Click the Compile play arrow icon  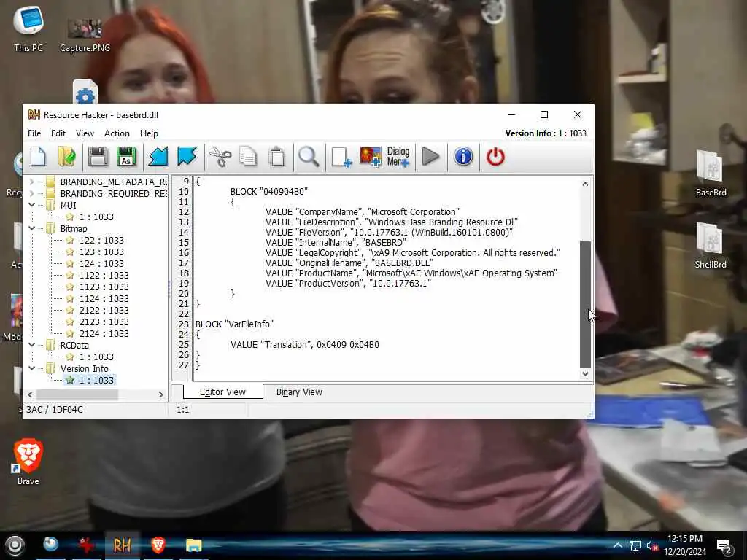430,156
